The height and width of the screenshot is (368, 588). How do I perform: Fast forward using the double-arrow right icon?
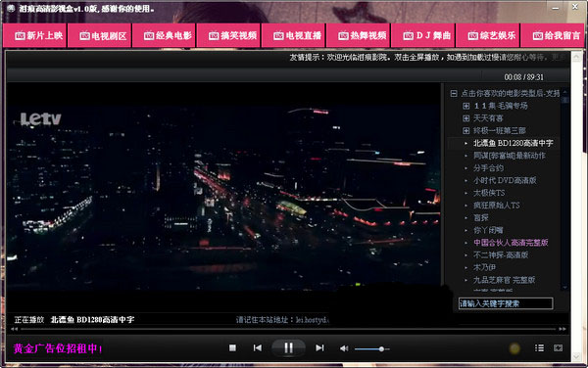(563, 329)
